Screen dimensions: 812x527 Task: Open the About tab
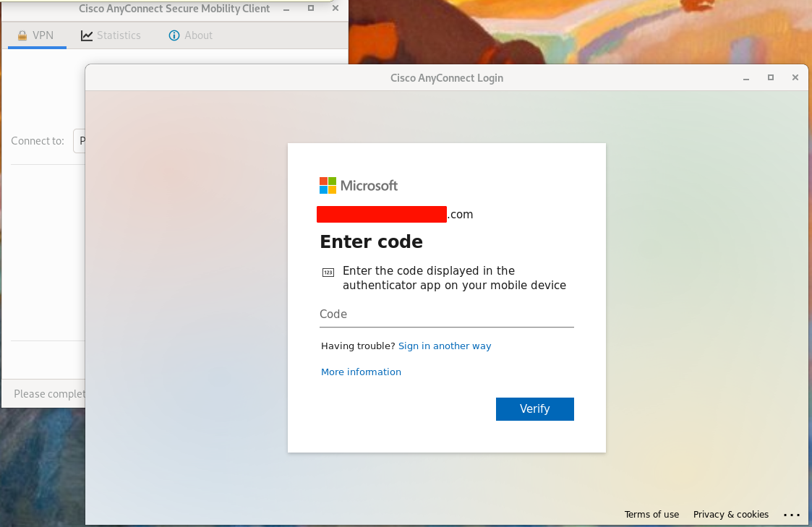[x=191, y=35]
